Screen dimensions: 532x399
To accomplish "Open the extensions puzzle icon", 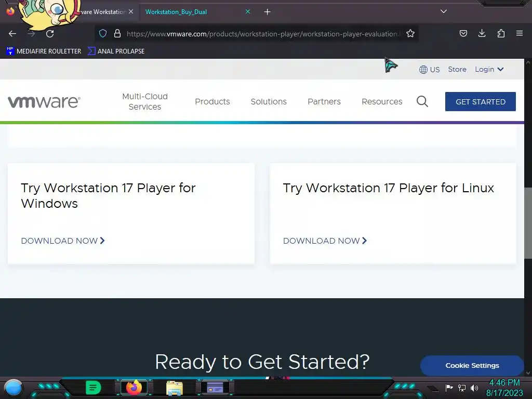I will [501, 33].
